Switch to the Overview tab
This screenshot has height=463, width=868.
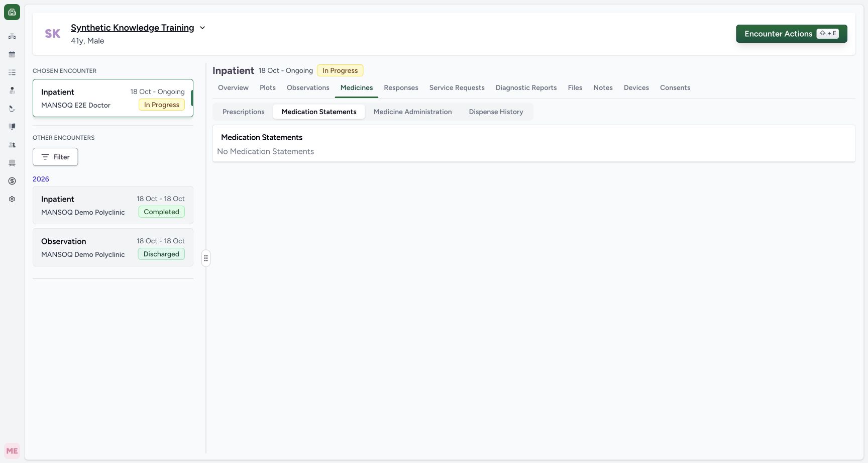233,87
